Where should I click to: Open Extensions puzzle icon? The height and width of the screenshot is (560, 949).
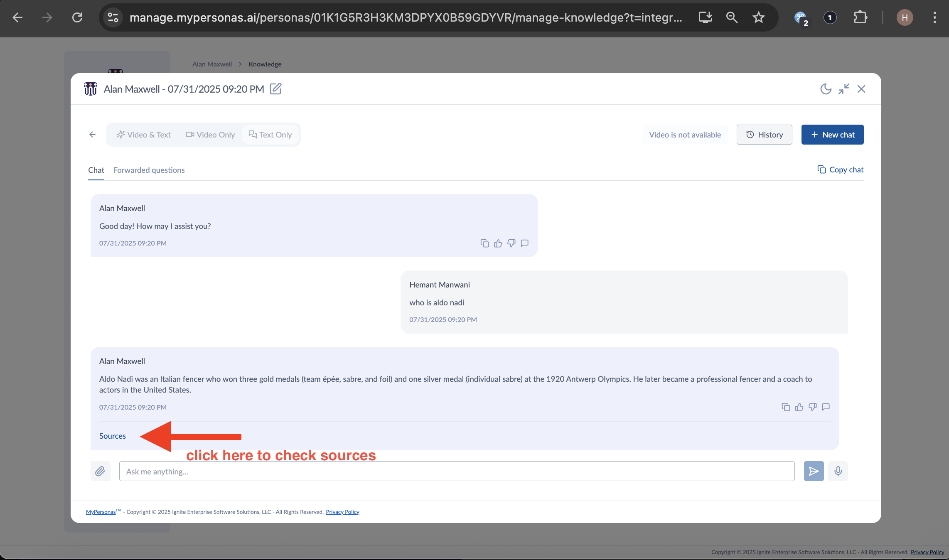(x=860, y=17)
